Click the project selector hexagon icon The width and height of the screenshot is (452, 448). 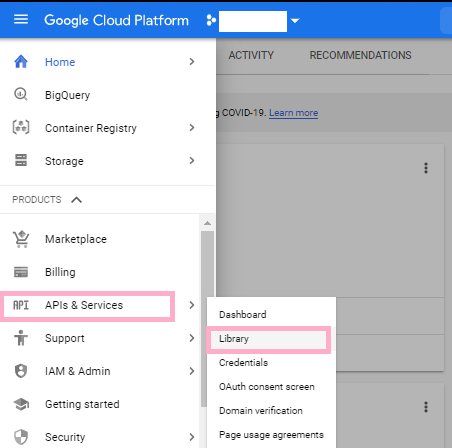click(211, 20)
